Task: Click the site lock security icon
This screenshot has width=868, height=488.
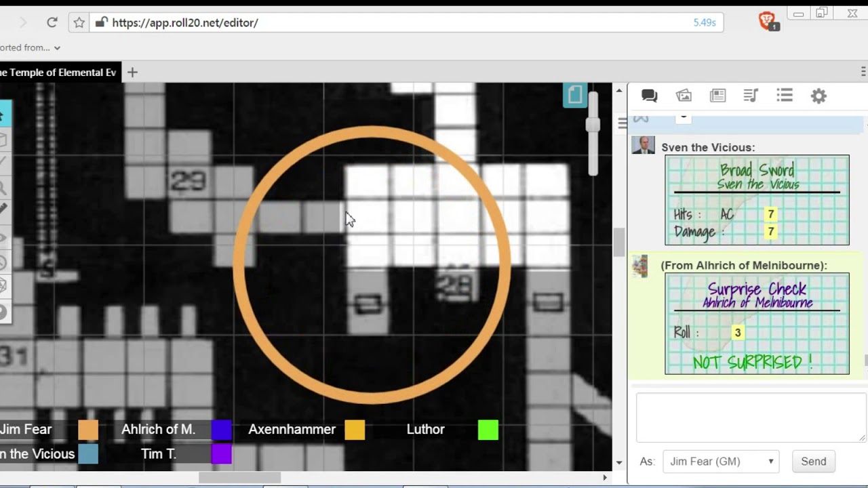Action: click(101, 22)
